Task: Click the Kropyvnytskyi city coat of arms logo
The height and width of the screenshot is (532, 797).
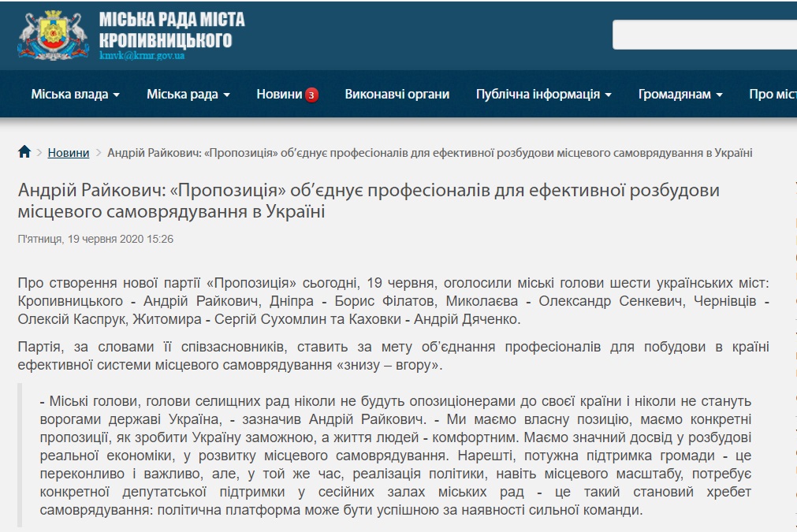Action: point(53,35)
